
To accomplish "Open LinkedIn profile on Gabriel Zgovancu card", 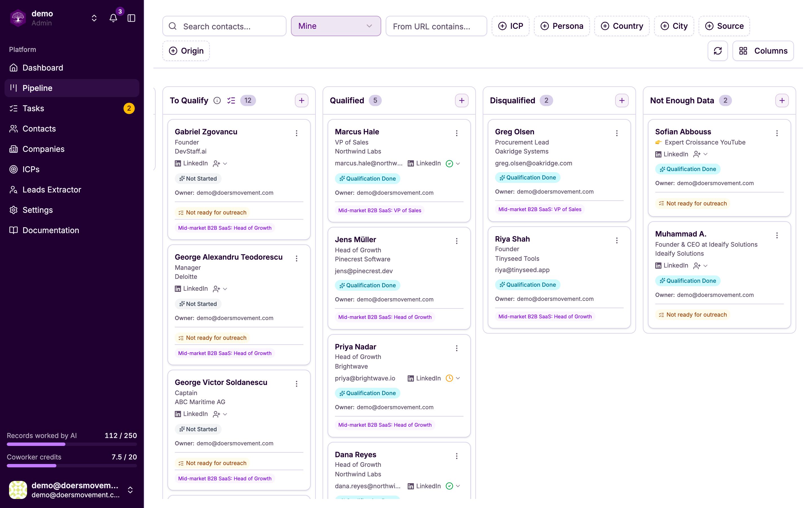I will [191, 163].
